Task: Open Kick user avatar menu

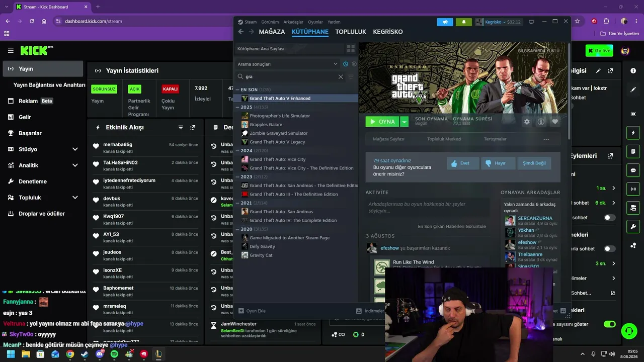Action: 625,51
